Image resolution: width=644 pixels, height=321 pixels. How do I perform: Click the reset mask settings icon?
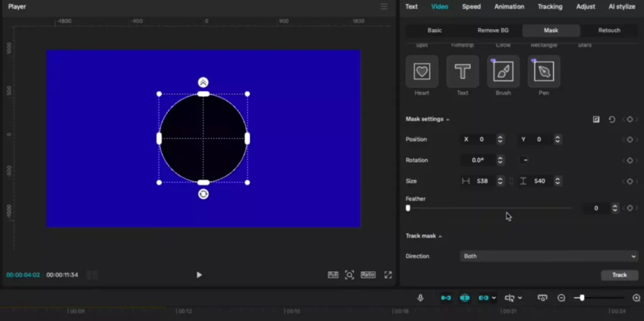612,120
